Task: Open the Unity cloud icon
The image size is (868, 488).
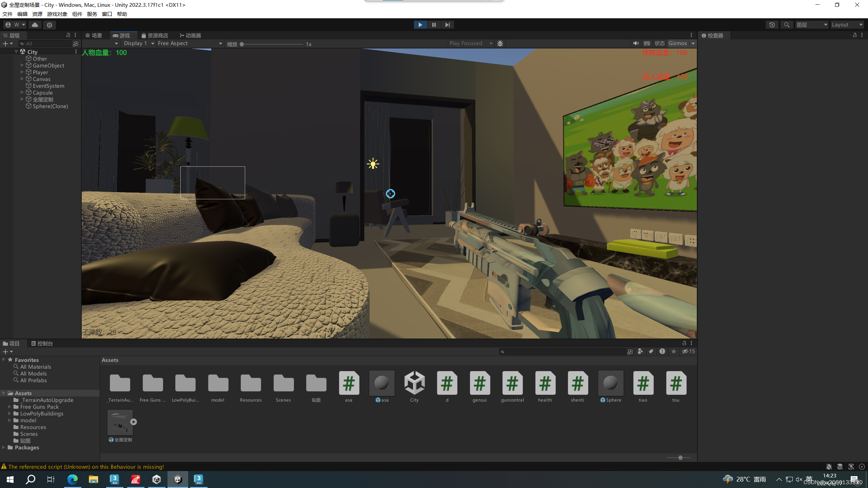Action: (x=35, y=25)
